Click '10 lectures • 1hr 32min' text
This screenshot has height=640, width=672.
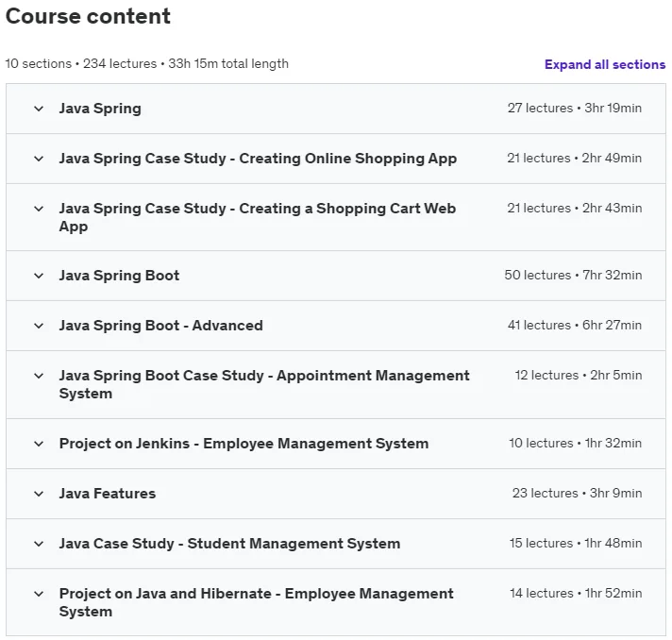pos(576,444)
